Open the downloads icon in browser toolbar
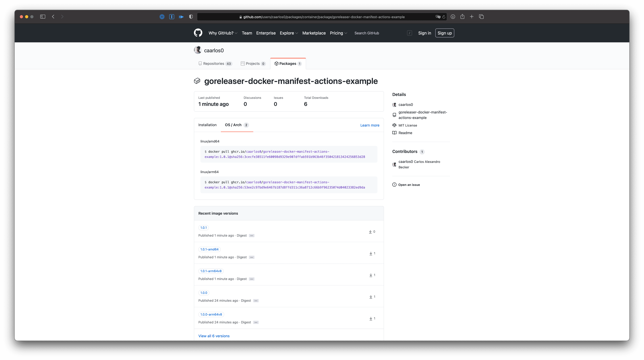This screenshot has width=644, height=360. (453, 16)
